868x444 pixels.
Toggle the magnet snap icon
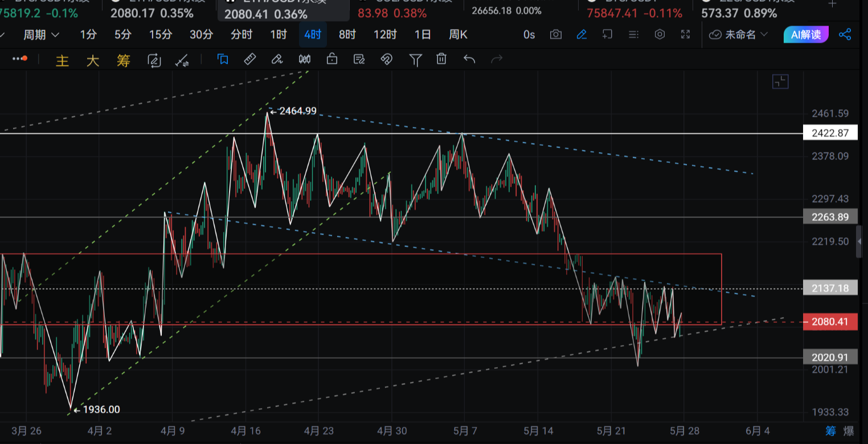(x=387, y=59)
